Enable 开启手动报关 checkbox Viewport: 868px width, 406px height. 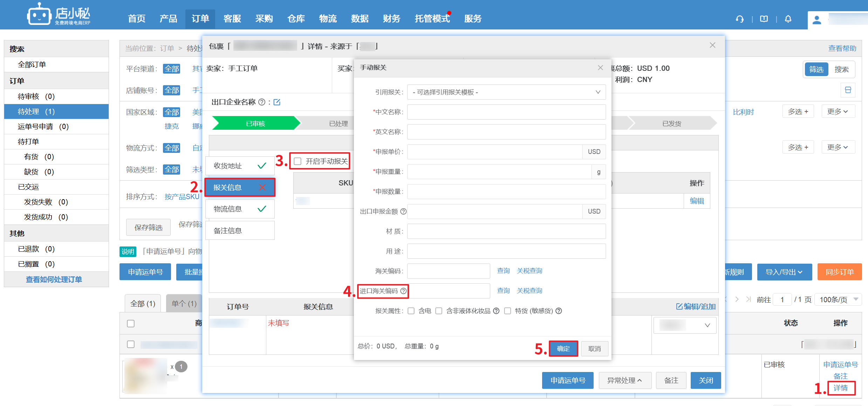point(298,161)
